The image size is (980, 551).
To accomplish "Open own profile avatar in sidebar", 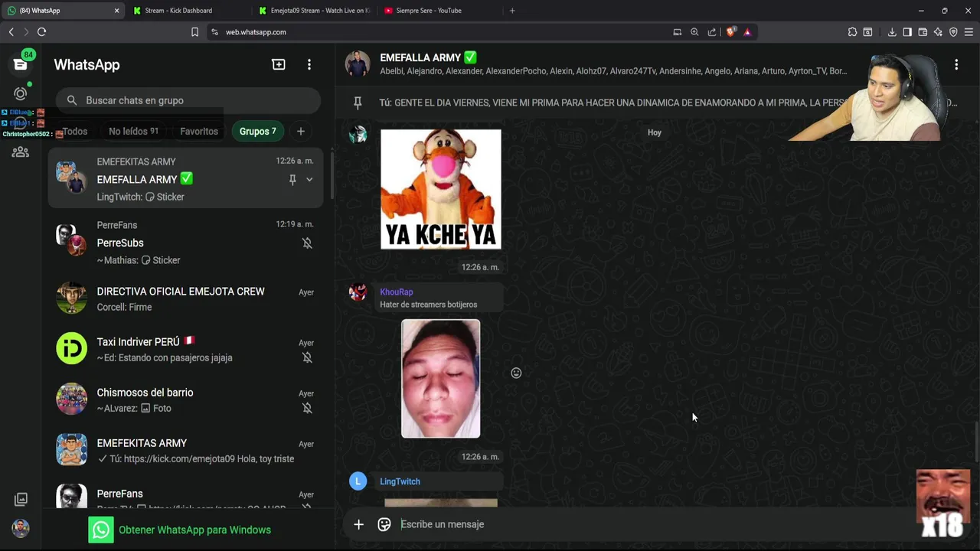I will pyautogui.click(x=21, y=528).
